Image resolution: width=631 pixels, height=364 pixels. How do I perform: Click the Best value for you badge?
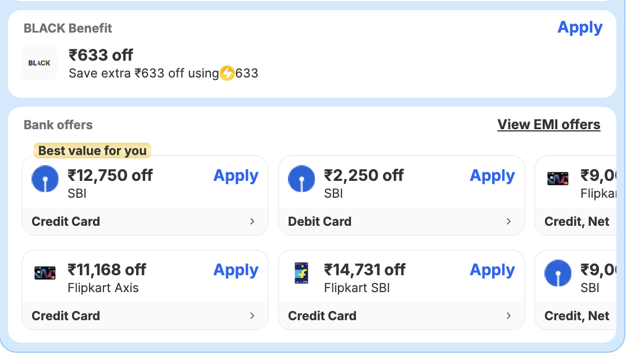92,151
